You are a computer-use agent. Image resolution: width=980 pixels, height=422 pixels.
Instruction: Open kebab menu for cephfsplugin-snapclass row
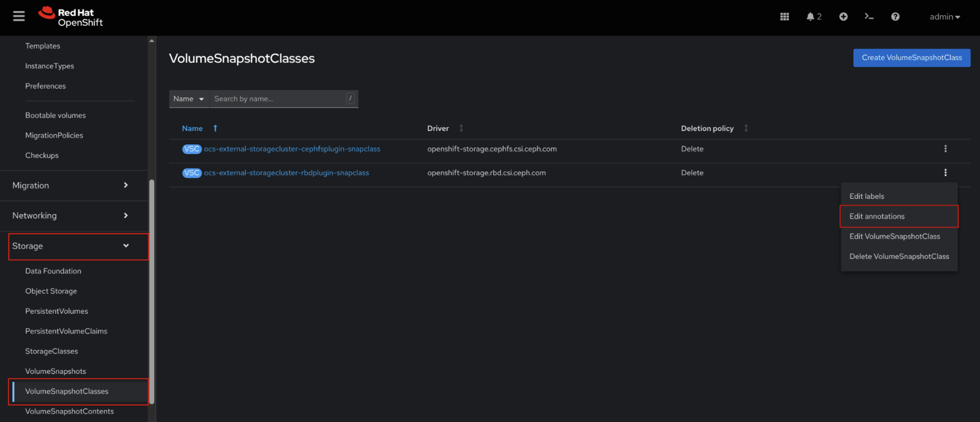[945, 149]
